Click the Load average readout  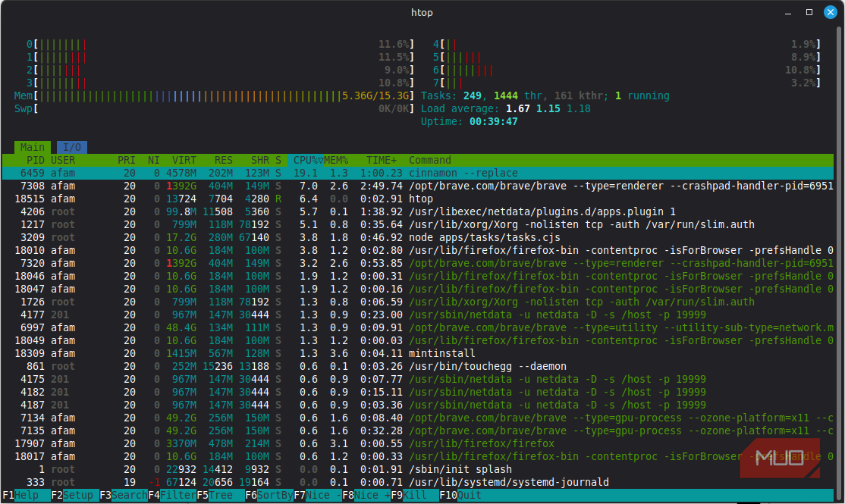point(505,109)
